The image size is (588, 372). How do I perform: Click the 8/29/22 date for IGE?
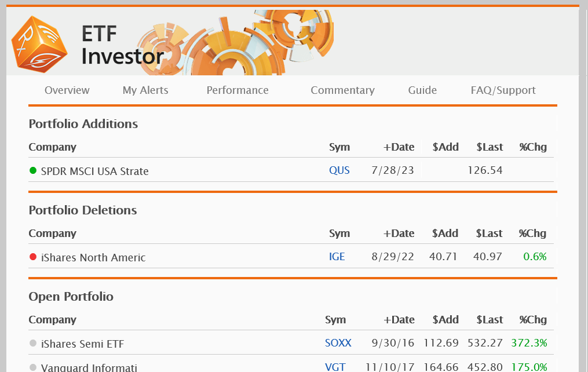393,257
